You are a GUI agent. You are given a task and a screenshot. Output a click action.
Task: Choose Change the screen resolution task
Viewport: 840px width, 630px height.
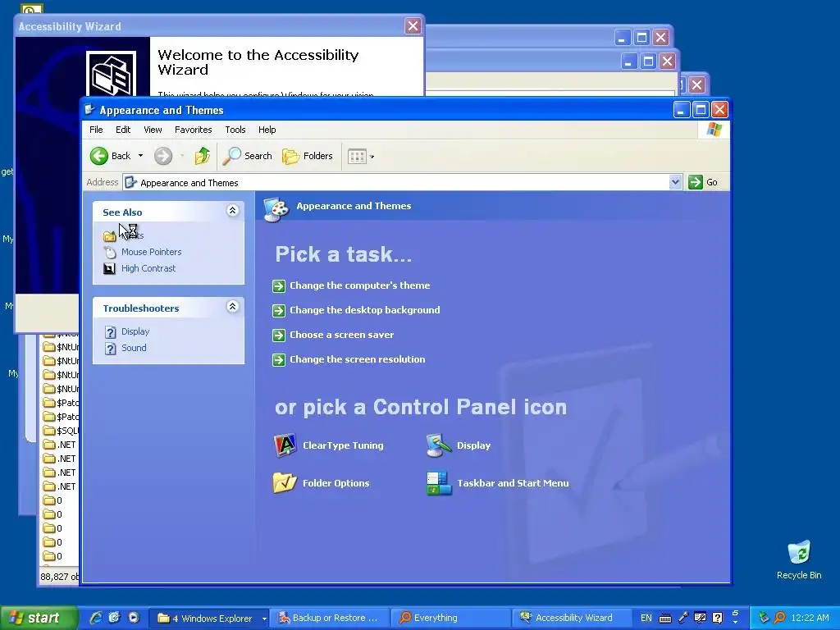coord(358,359)
